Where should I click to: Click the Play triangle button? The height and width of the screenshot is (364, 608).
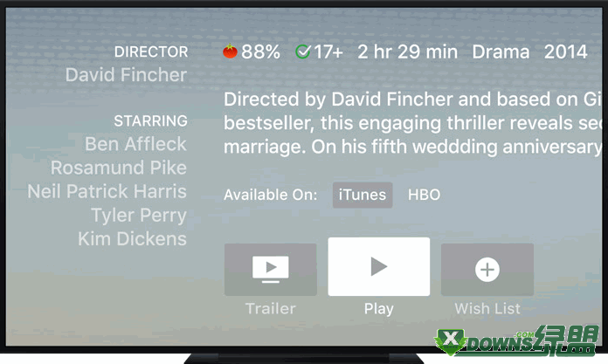[379, 267]
